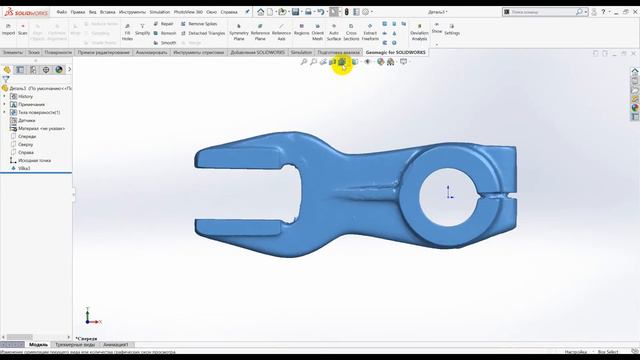Open Geomagic Settings
640x360 pixels.
click(452, 30)
